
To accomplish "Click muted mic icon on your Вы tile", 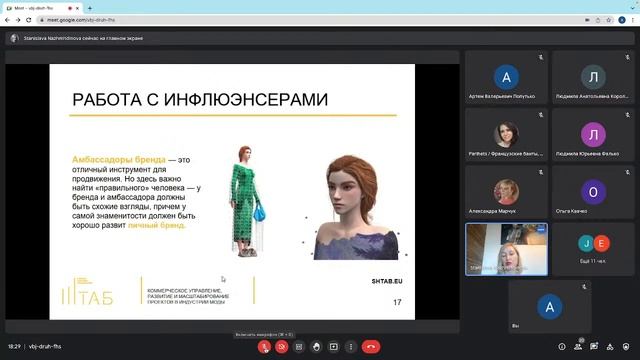I will click(584, 287).
